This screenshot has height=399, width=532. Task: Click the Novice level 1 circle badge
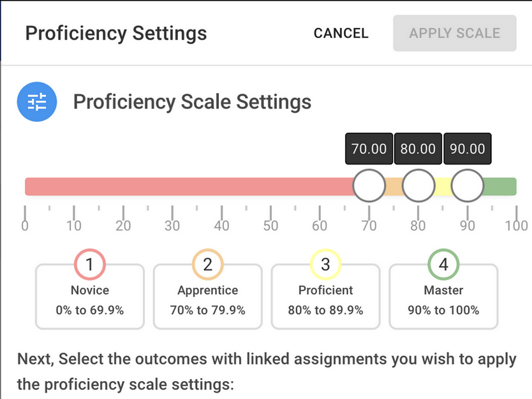click(x=89, y=265)
